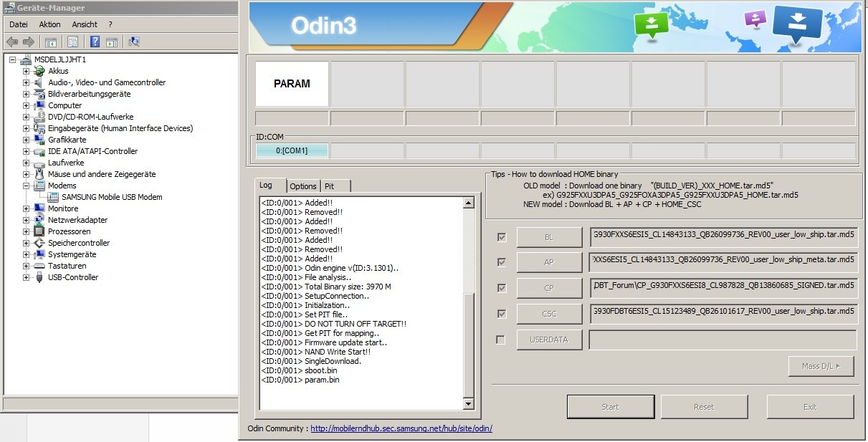Expand the IDE ATA/ATAPI-Controller node

click(x=27, y=151)
